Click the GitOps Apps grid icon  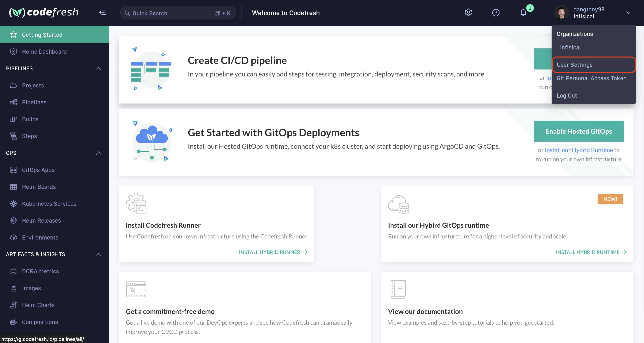14,170
